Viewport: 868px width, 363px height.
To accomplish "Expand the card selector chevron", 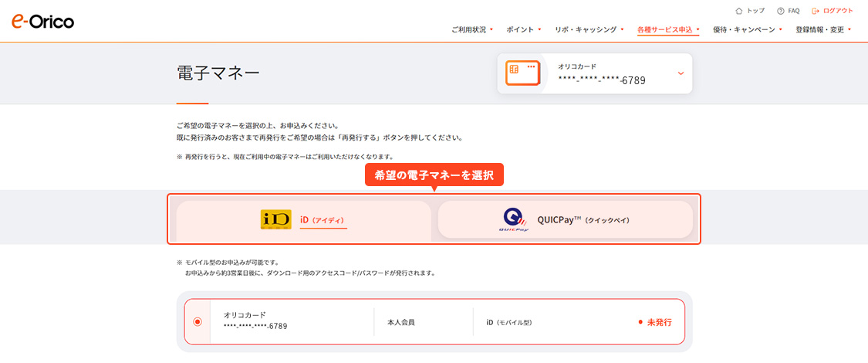I will point(681,73).
